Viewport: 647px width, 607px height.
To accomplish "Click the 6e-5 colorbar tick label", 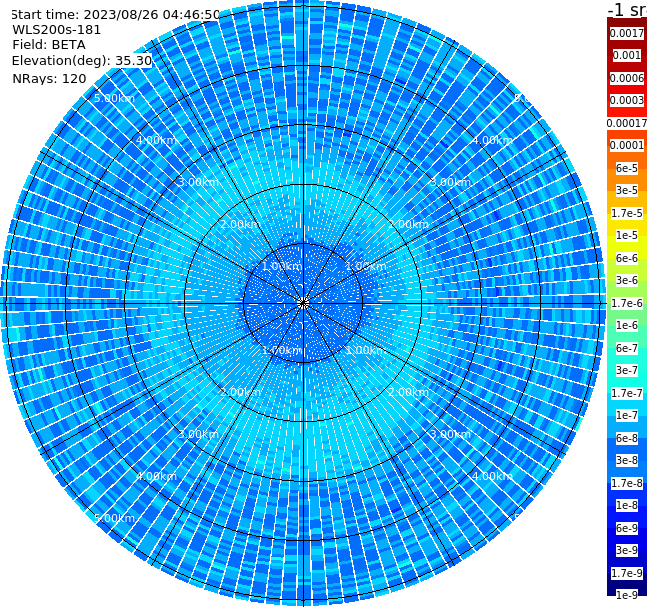I will [x=627, y=168].
